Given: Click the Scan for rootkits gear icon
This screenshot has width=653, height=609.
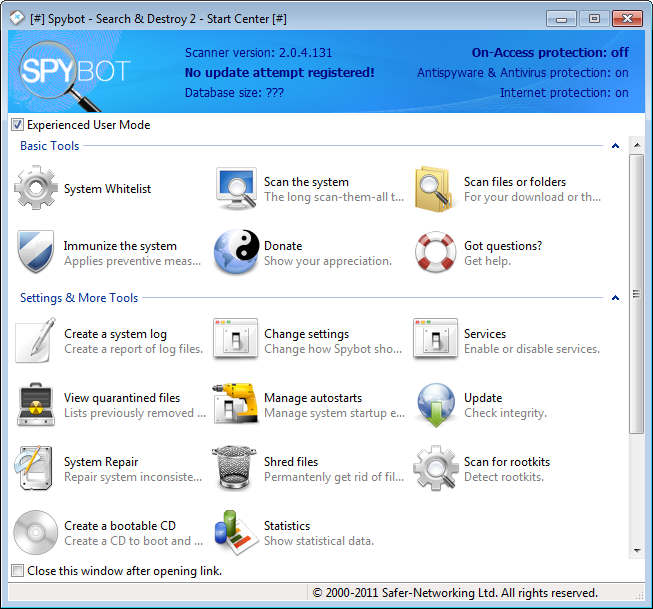Looking at the screenshot, I should (x=435, y=468).
